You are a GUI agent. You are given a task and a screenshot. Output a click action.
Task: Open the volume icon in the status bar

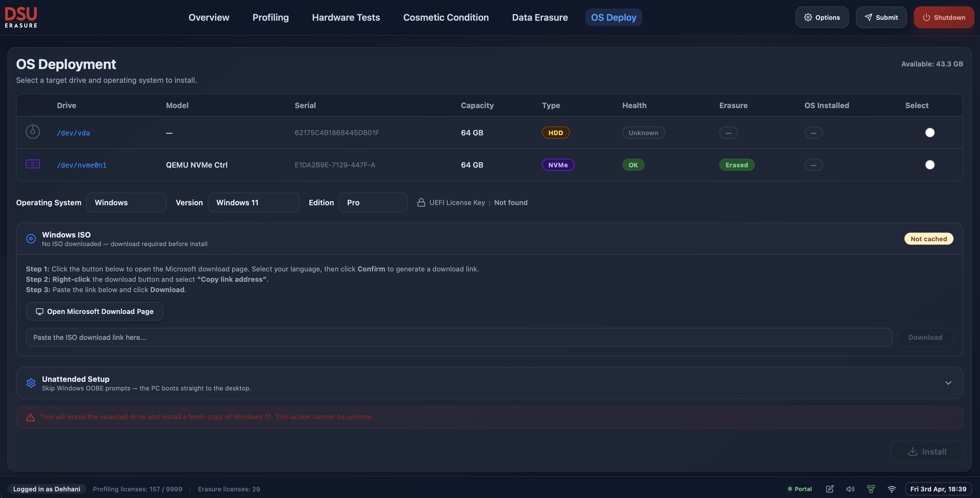pos(850,489)
